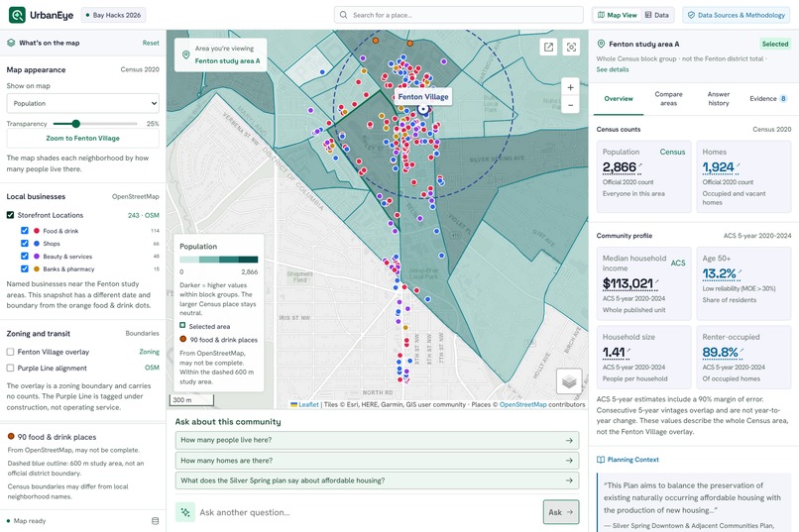Click arrow on How many people live here
The height and width of the screenshot is (532, 799).
pos(569,441)
